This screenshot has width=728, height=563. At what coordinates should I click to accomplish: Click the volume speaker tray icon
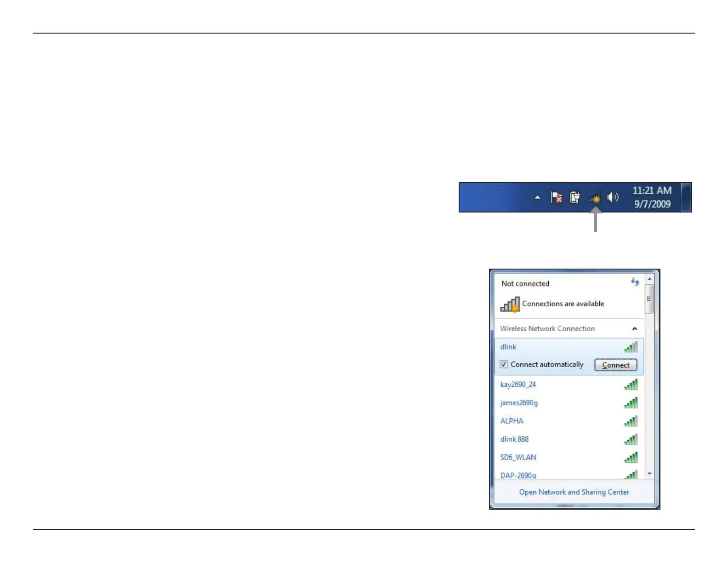pos(613,197)
